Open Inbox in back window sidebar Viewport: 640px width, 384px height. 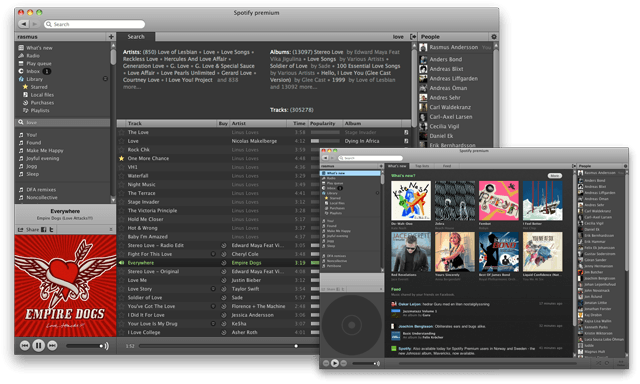(33, 71)
